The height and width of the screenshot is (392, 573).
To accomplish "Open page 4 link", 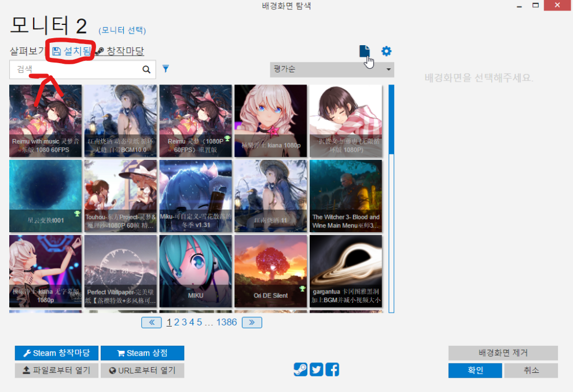I will [192, 322].
